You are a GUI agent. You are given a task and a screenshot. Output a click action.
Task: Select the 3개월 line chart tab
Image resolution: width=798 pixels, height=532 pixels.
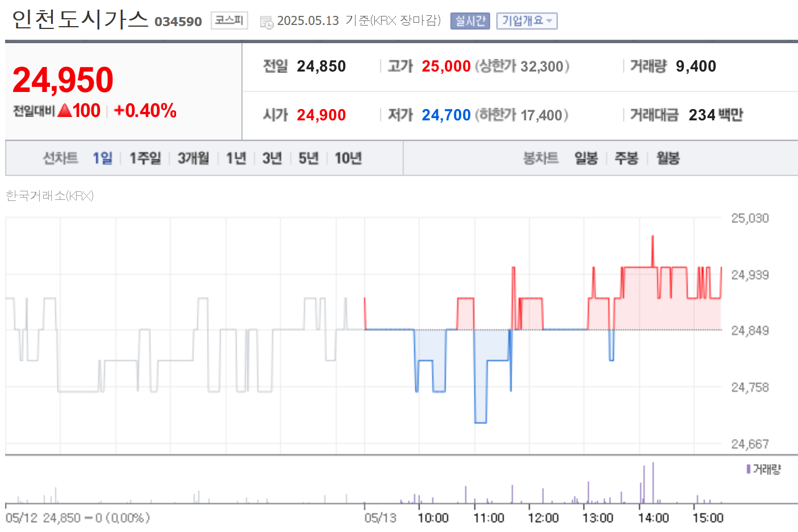pyautogui.click(x=193, y=158)
